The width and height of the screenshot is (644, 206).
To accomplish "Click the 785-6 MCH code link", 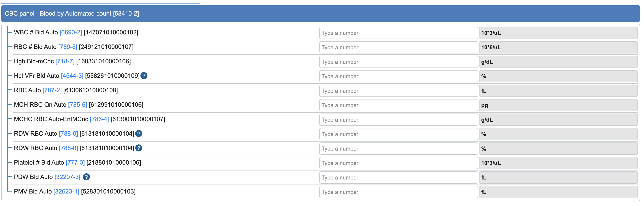I will (x=77, y=105).
